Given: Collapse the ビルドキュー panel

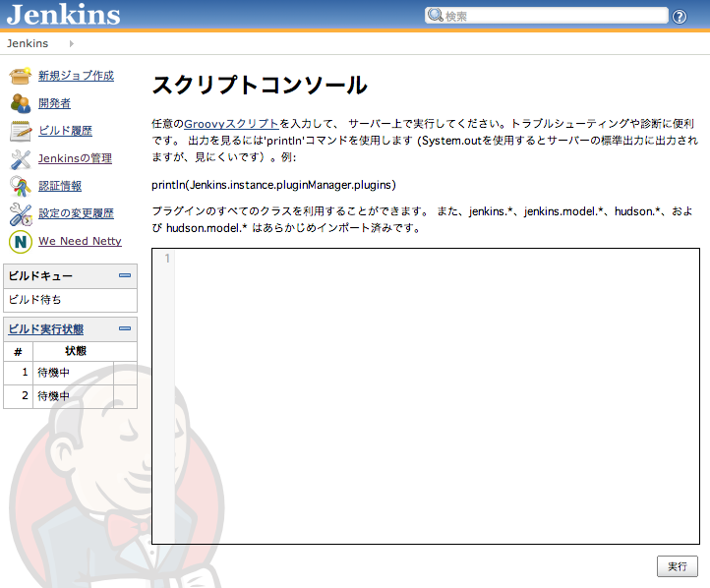Looking at the screenshot, I should (x=125, y=275).
